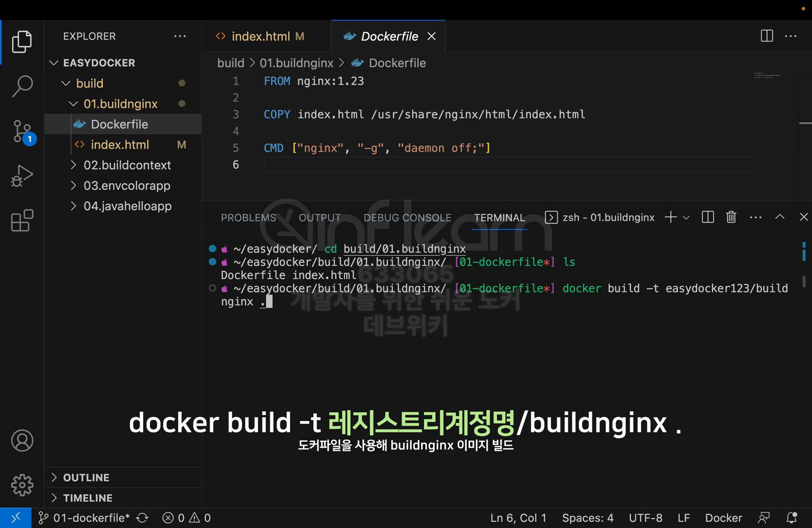812x528 pixels.
Task: Switch to PROBLEMS panel tab
Action: 248,218
